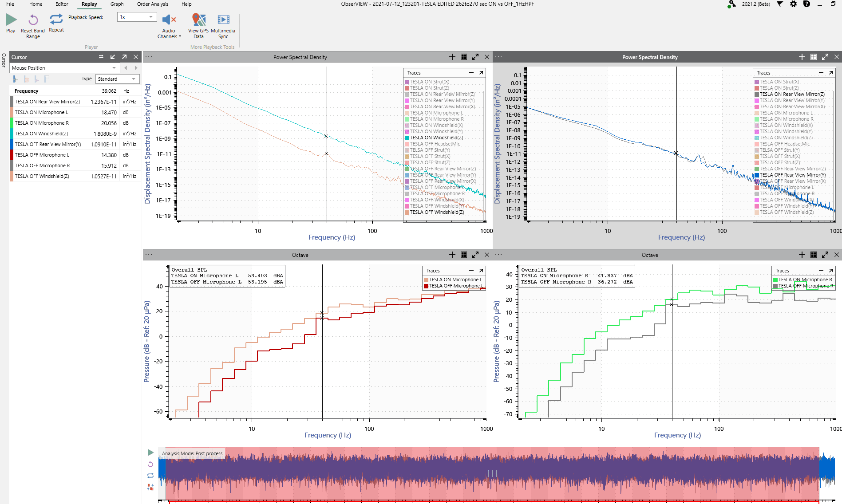Viewport: 842px width, 504px height.
Task: Click color swatch of TESLA OFF Microphone L cursor row
Action: 12,155
